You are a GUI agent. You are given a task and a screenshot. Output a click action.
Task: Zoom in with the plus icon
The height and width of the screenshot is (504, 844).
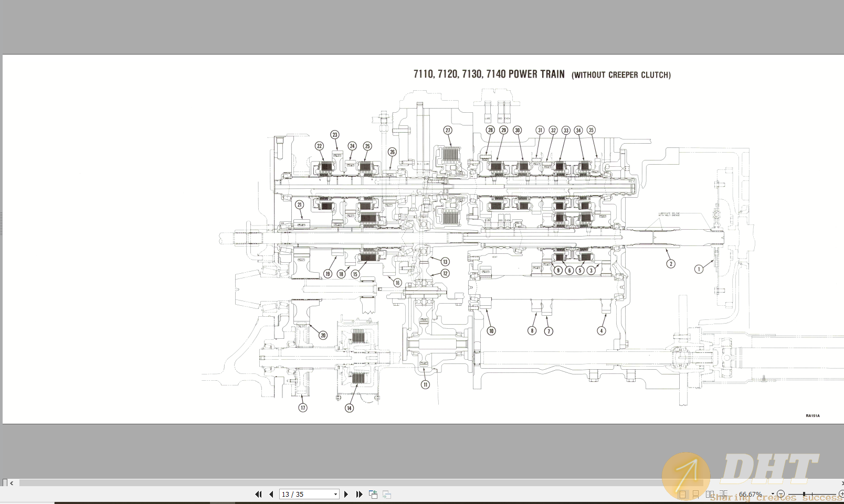coord(840,494)
